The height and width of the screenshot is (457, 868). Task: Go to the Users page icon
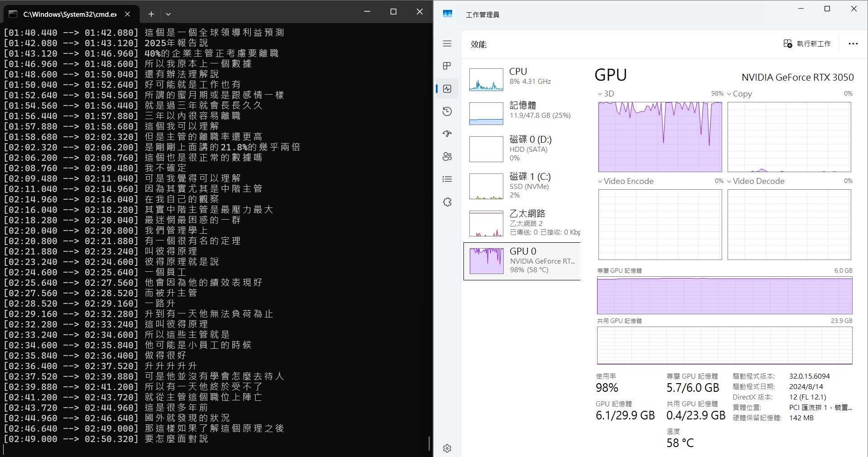(x=447, y=157)
